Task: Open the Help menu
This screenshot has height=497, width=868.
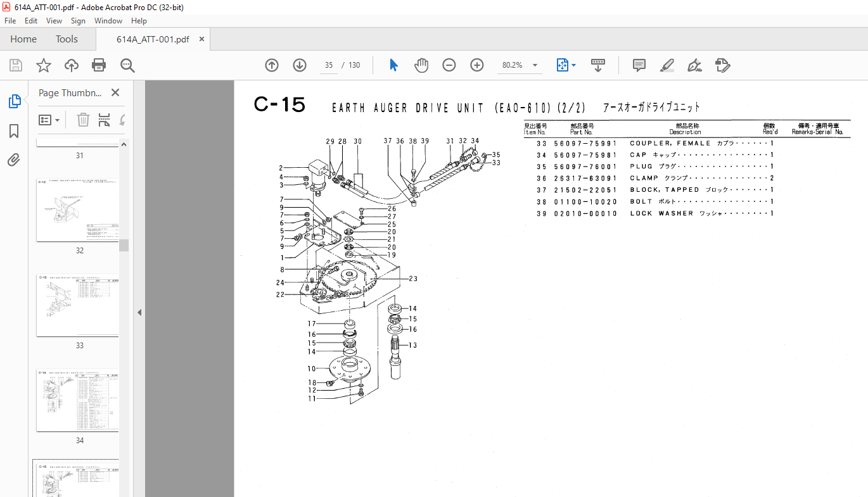Action: [139, 21]
